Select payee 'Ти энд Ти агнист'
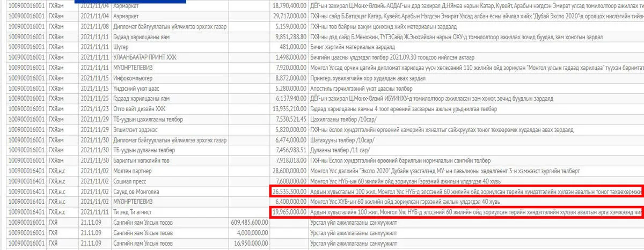The image size is (644, 250). coord(134,212)
